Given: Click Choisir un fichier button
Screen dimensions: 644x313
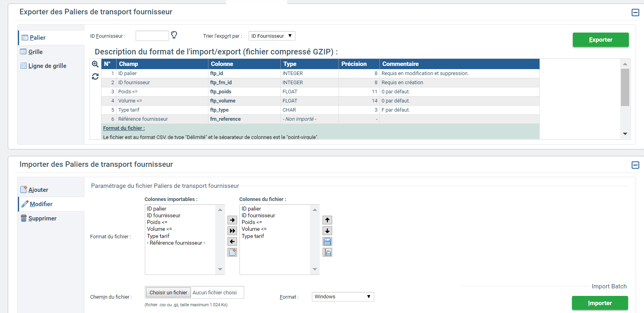Looking at the screenshot, I should [x=168, y=293].
